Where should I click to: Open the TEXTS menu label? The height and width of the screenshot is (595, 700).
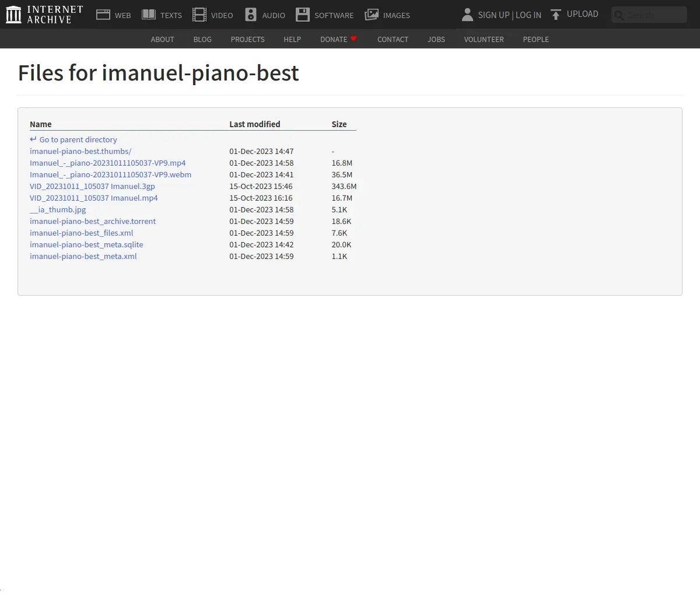171,15
